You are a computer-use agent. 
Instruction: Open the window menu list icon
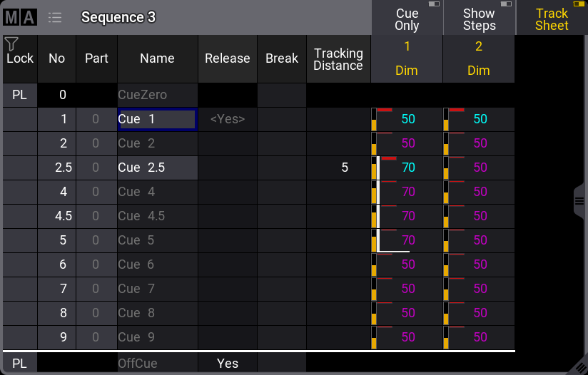pos(55,17)
